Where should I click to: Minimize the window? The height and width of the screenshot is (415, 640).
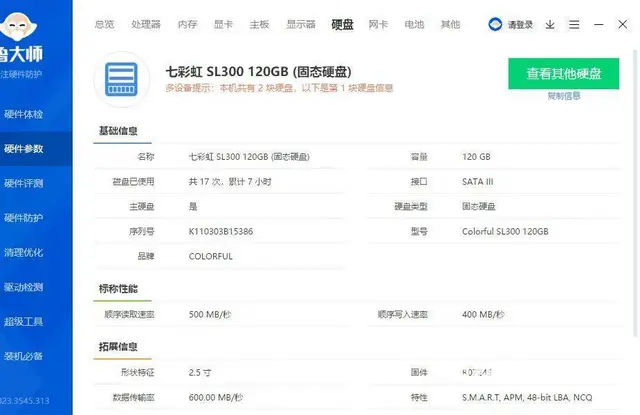tap(598, 24)
